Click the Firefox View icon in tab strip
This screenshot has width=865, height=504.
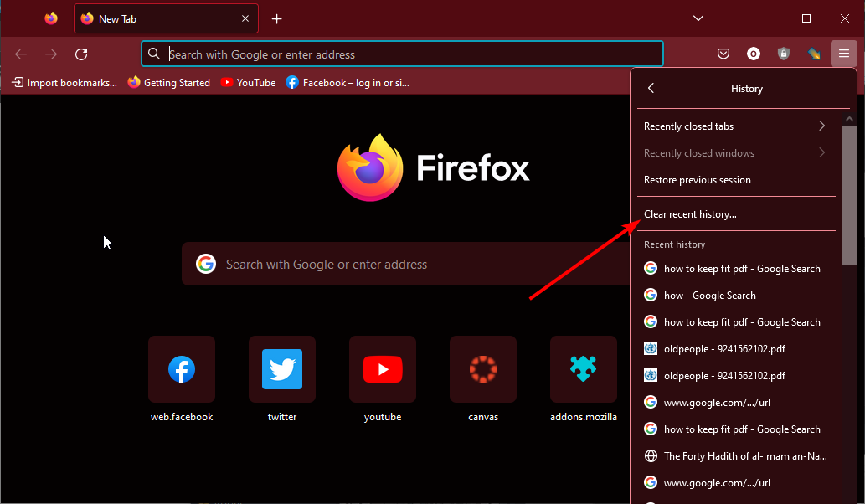(51, 18)
